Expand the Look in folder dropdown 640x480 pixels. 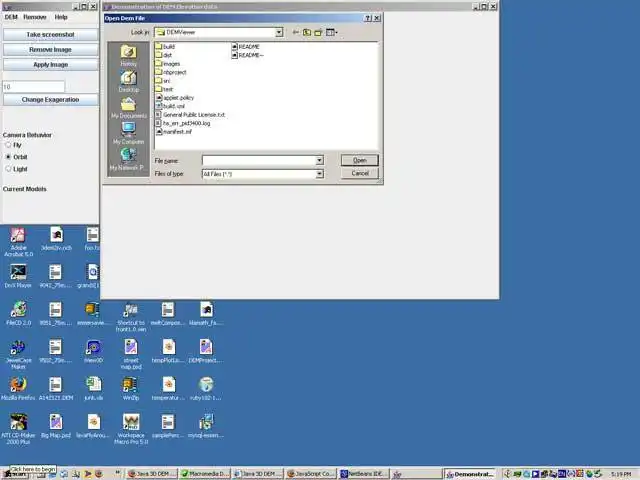point(279,32)
